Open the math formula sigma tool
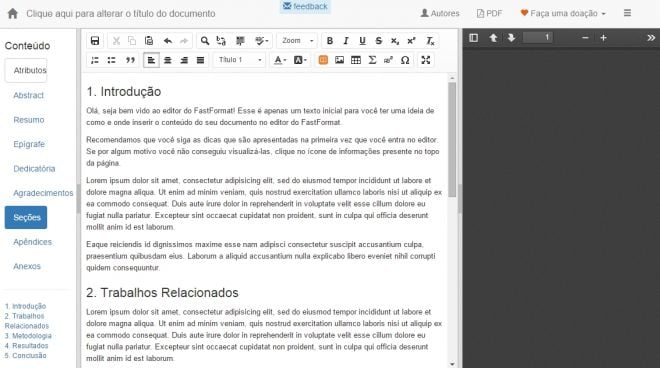Screen dimensions: 660x368 pyautogui.click(x=372, y=60)
